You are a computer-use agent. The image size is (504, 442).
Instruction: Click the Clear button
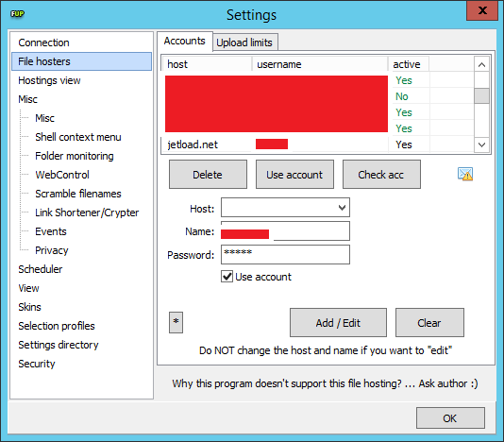(429, 323)
